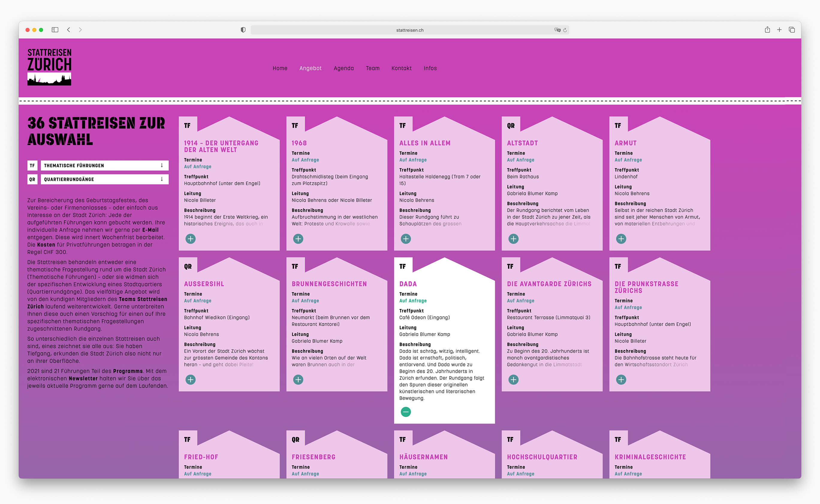Click TF tag on 1914 card
Viewport: 820px width, 504px height.
tap(188, 126)
